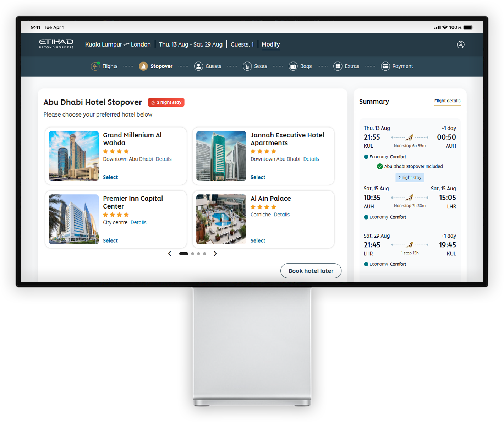The image size is (504, 422).
Task: Click the blue '2 night stay' chip in Summary
Action: 410,178
